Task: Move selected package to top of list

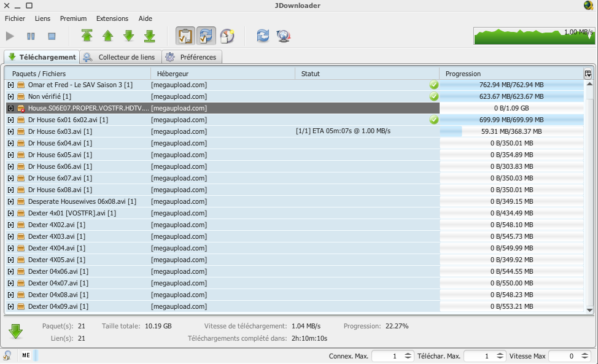Action: [x=87, y=36]
